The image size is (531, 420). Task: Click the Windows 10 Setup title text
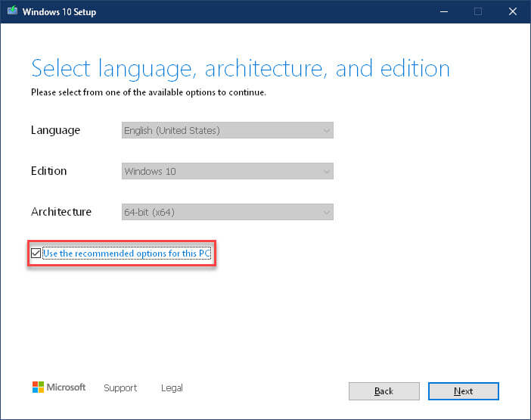click(59, 12)
